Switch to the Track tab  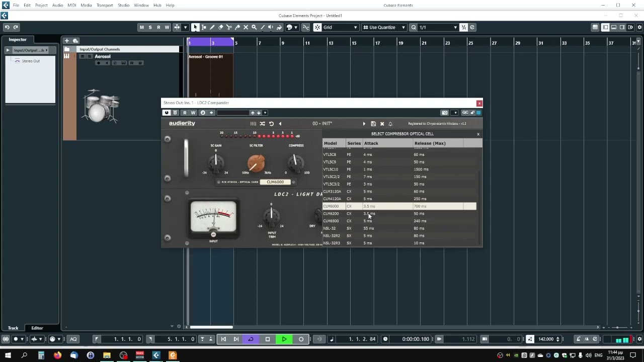pyautogui.click(x=13, y=328)
